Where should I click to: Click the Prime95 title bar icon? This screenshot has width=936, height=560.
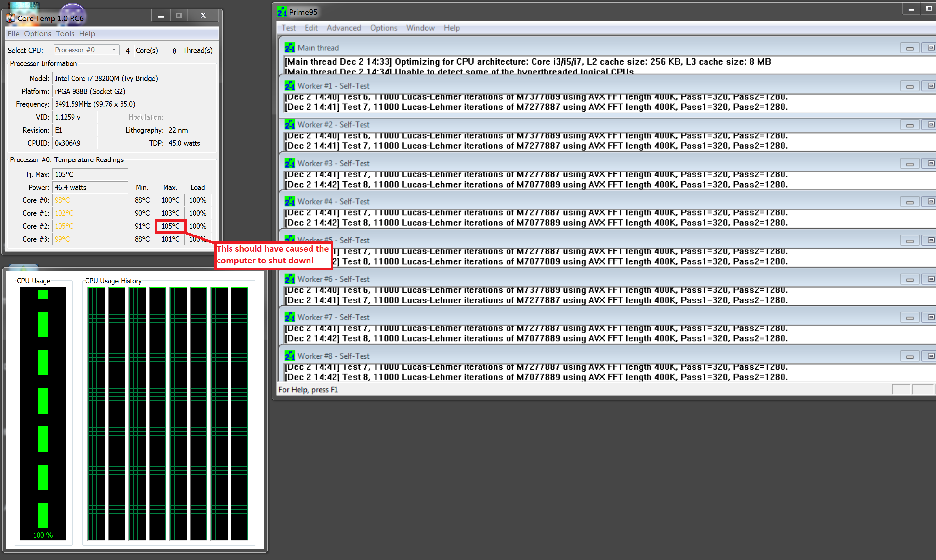point(282,12)
